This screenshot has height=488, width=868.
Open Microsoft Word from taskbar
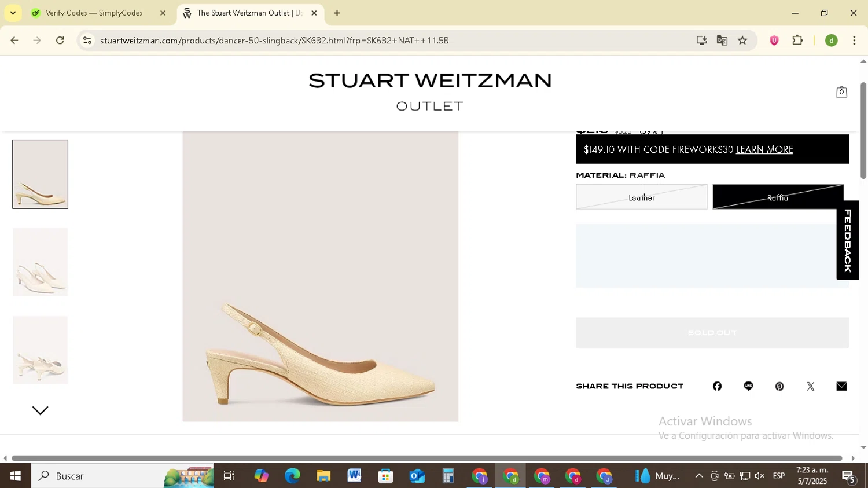coord(355,476)
